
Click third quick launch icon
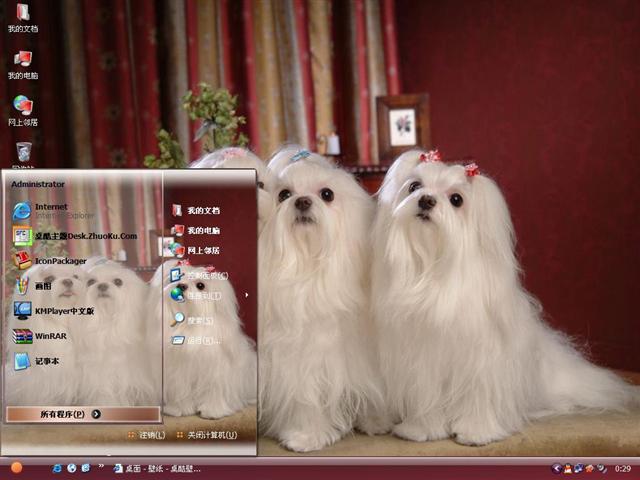pos(86,468)
